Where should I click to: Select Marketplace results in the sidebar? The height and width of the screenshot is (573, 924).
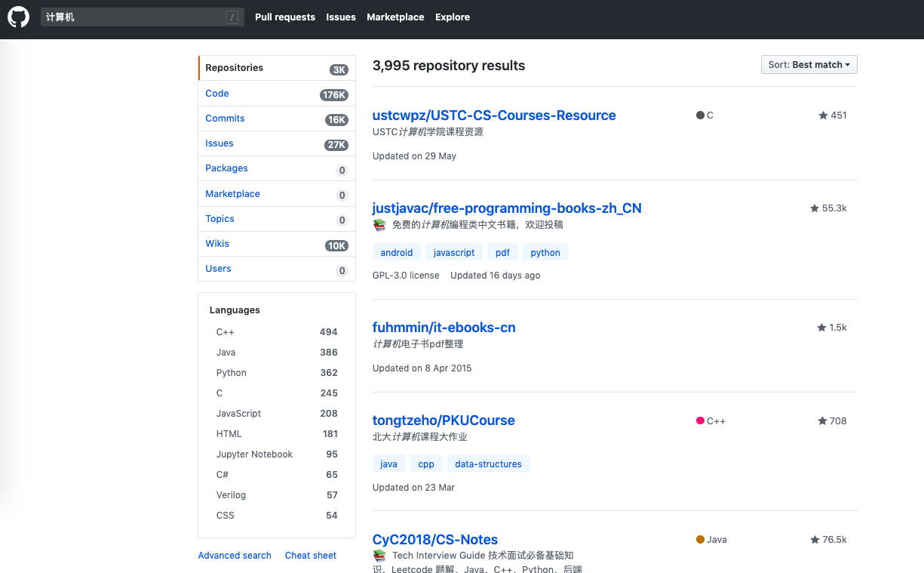click(277, 194)
